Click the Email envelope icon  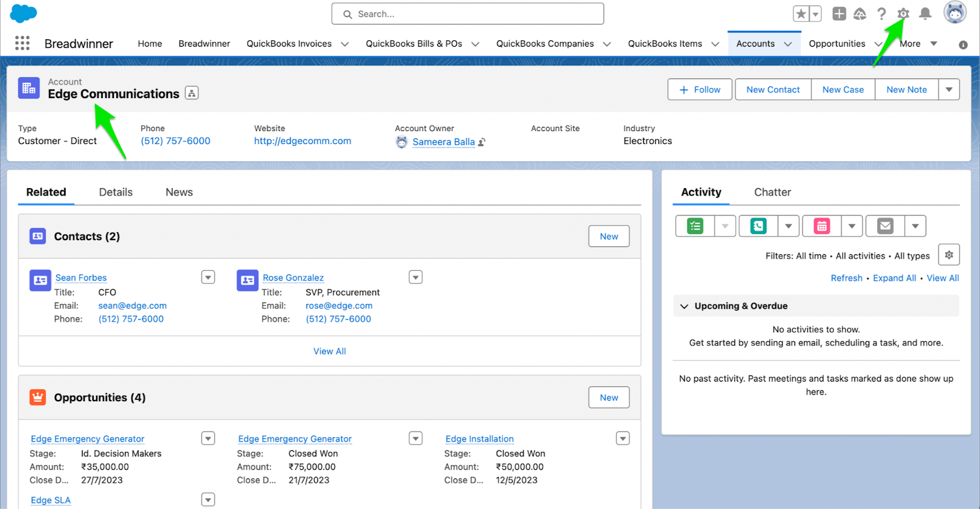tap(886, 226)
